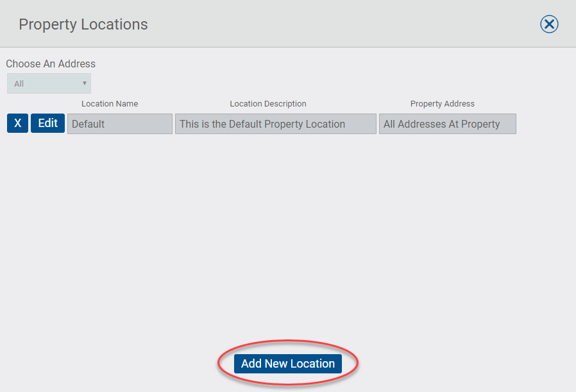Click the Choose An Address label

pyautogui.click(x=51, y=64)
